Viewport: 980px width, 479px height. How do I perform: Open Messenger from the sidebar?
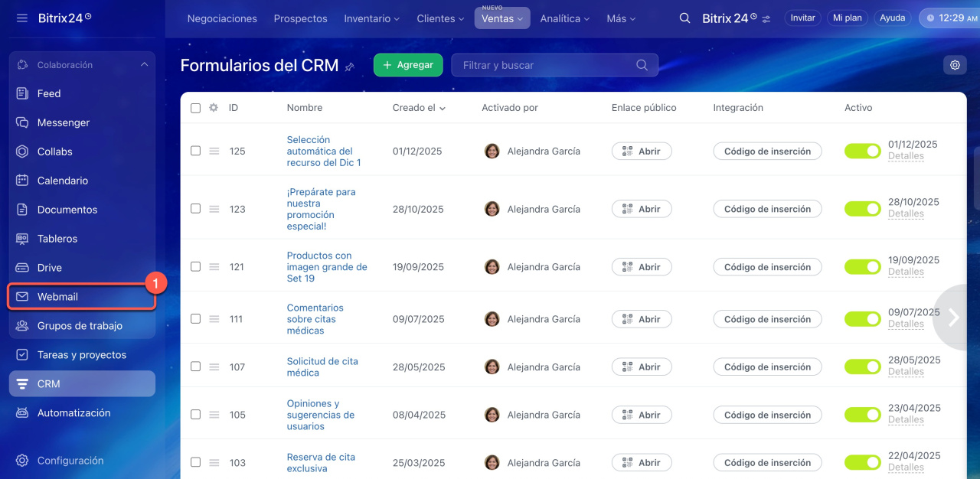point(64,122)
